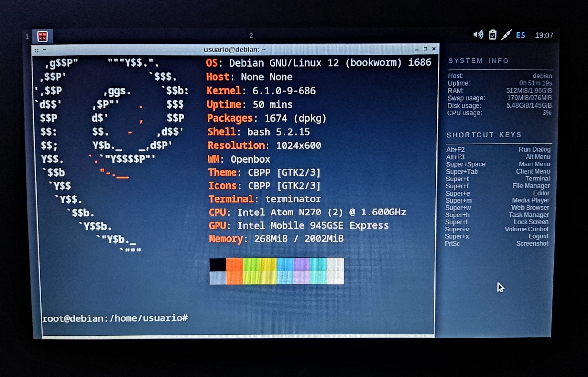
Task: Open the volume control tray icon
Action: point(478,34)
